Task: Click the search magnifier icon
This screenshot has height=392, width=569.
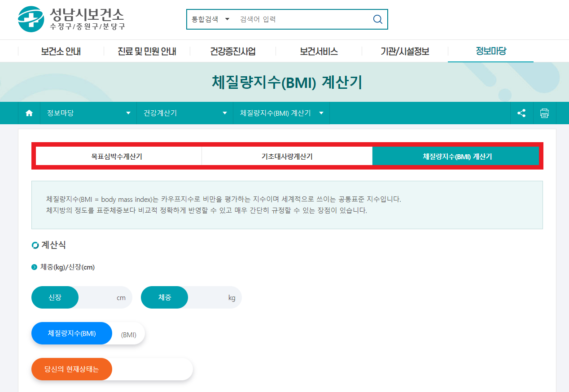Action: (377, 19)
